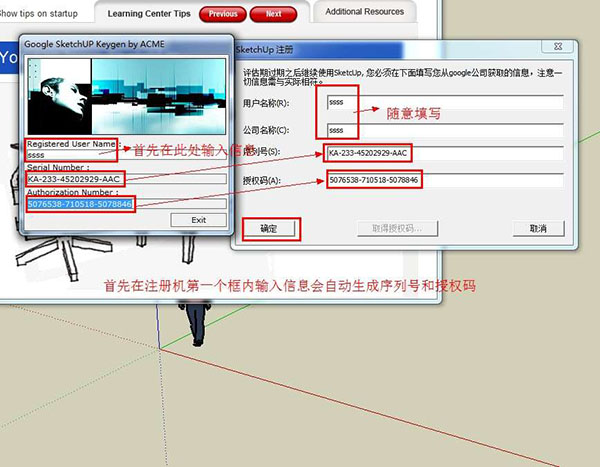The height and width of the screenshot is (467, 600).
Task: Switch to the Learning Center Tips tab
Action: (149, 14)
